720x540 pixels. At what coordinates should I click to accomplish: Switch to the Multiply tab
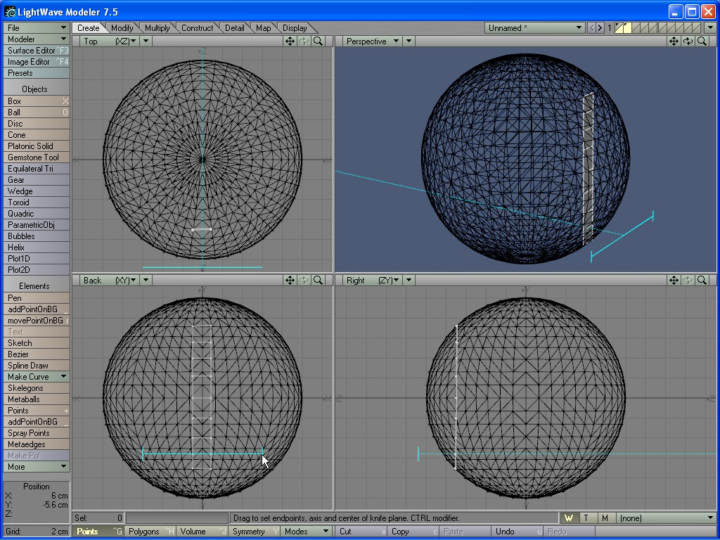coord(157,28)
